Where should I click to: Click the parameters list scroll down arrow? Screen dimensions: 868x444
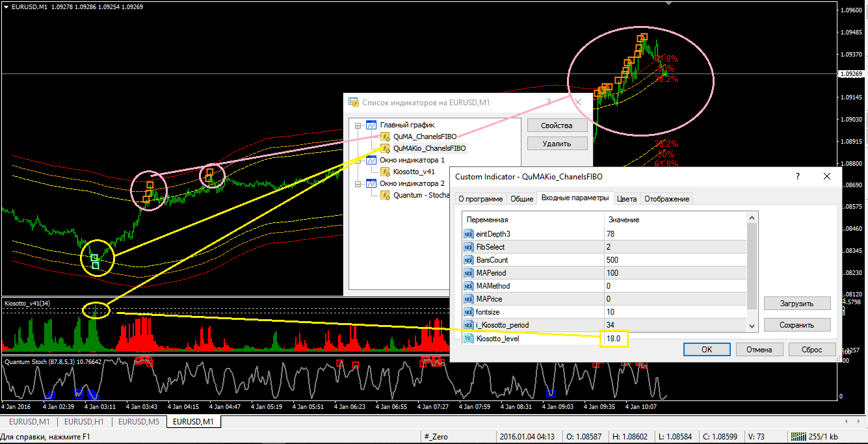click(x=752, y=326)
